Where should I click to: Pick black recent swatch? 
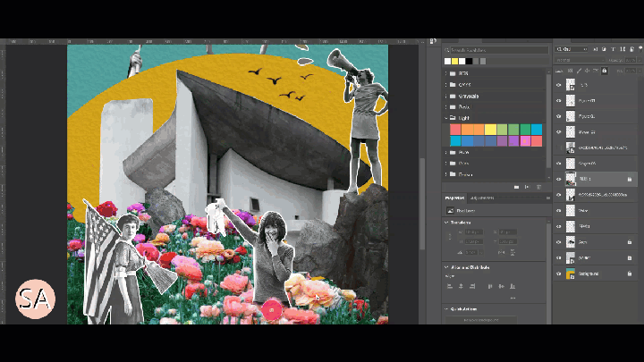(469, 61)
